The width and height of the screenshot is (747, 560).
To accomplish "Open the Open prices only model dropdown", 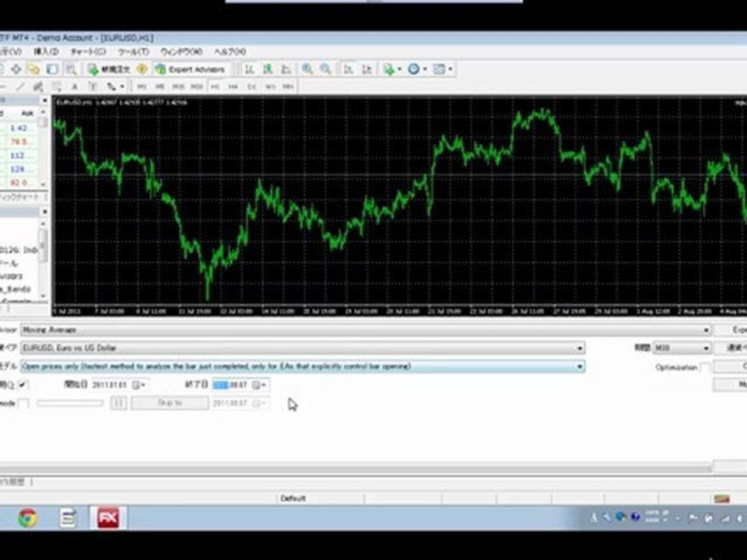I will [579, 366].
